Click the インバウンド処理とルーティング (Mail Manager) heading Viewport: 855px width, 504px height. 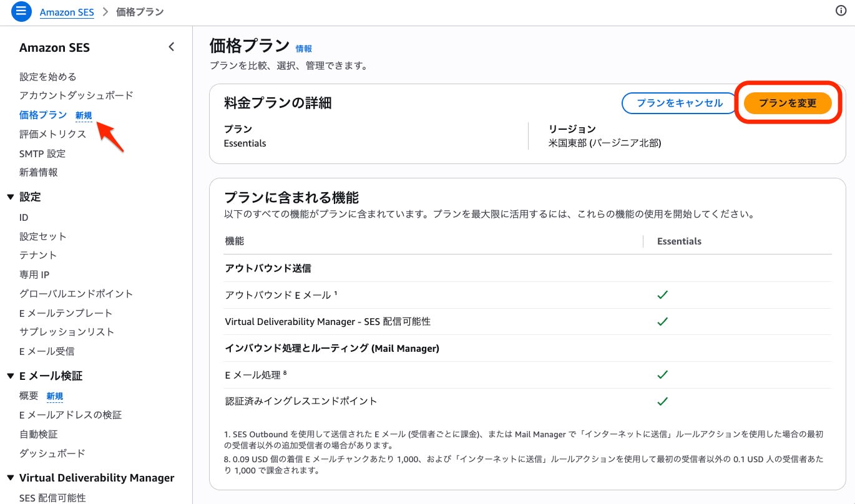click(332, 348)
